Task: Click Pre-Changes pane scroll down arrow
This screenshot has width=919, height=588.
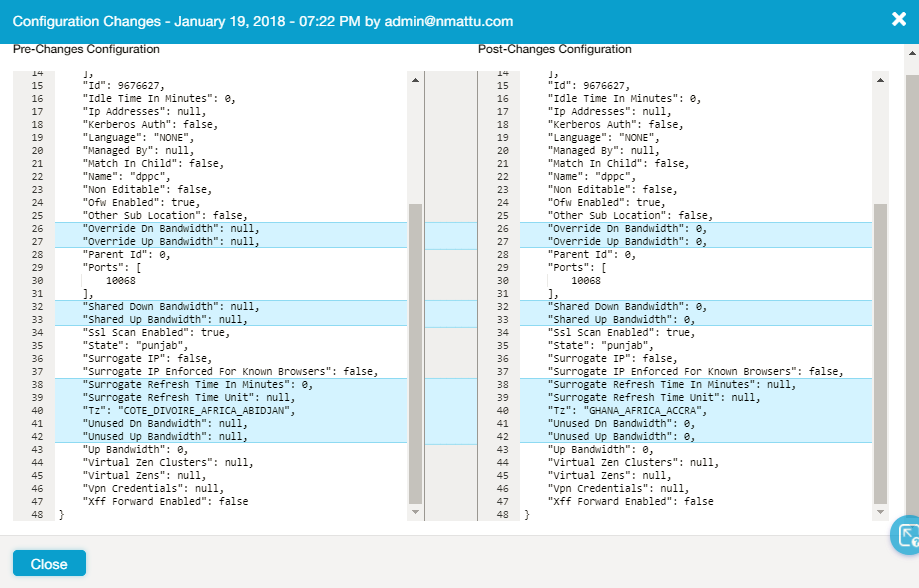Action: pos(415,513)
